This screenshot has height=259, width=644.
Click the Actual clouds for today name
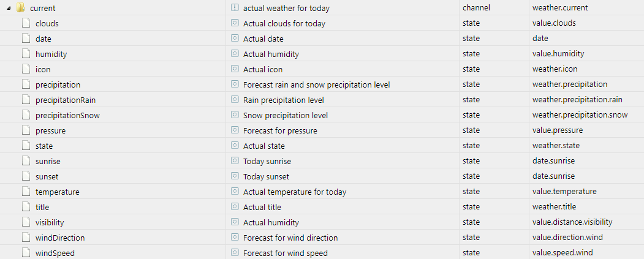[x=284, y=23]
